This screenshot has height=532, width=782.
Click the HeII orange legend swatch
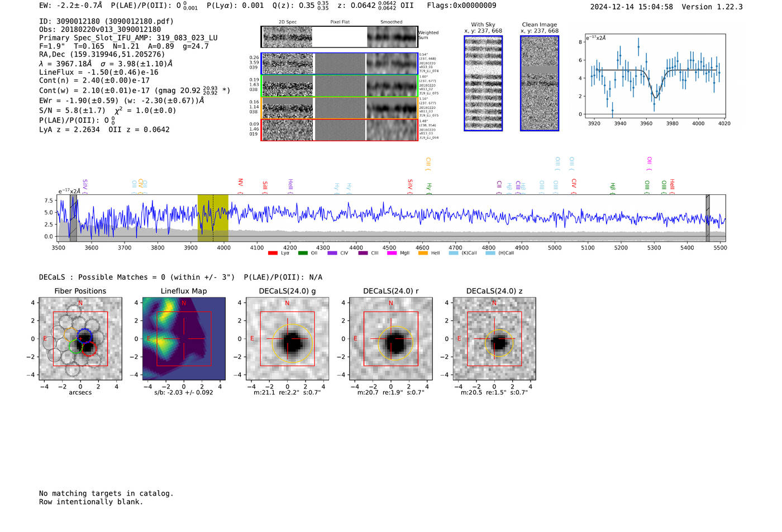pyautogui.click(x=423, y=253)
